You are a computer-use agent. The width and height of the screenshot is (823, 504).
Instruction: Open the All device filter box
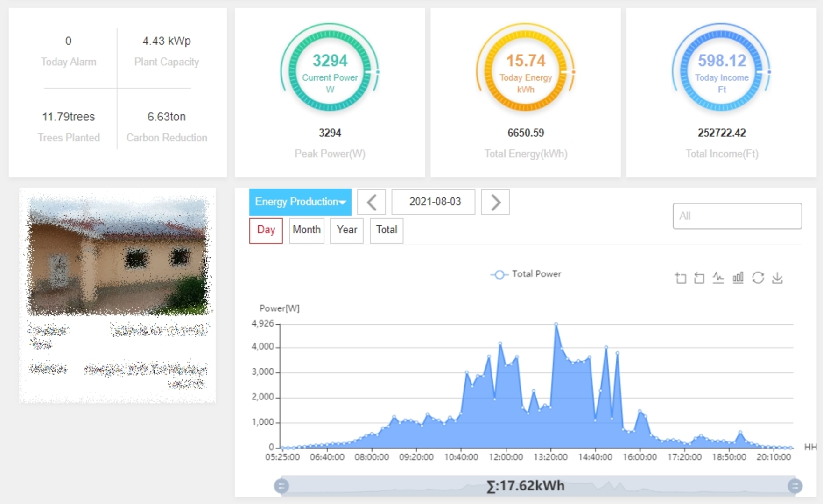[737, 216]
